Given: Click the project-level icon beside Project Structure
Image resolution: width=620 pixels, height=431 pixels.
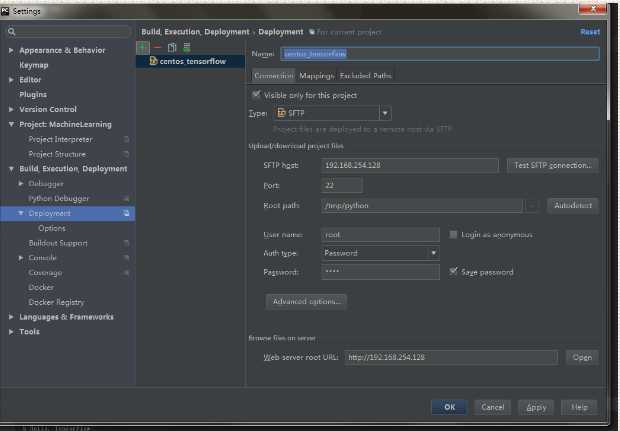Looking at the screenshot, I should click(126, 154).
